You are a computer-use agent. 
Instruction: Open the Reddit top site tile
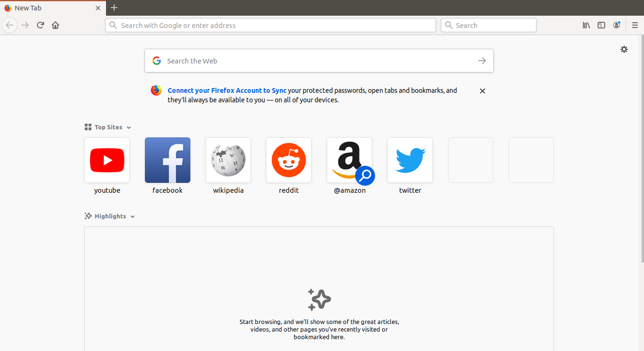(x=289, y=160)
